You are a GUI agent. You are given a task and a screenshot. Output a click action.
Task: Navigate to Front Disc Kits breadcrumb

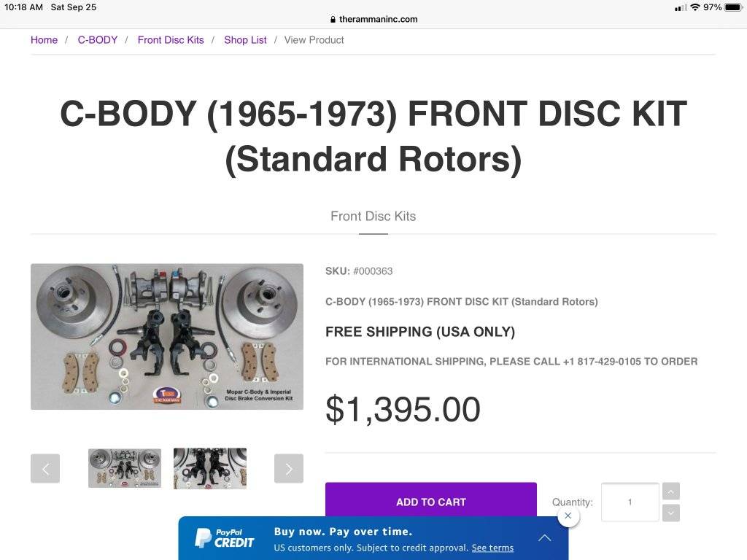pos(171,40)
